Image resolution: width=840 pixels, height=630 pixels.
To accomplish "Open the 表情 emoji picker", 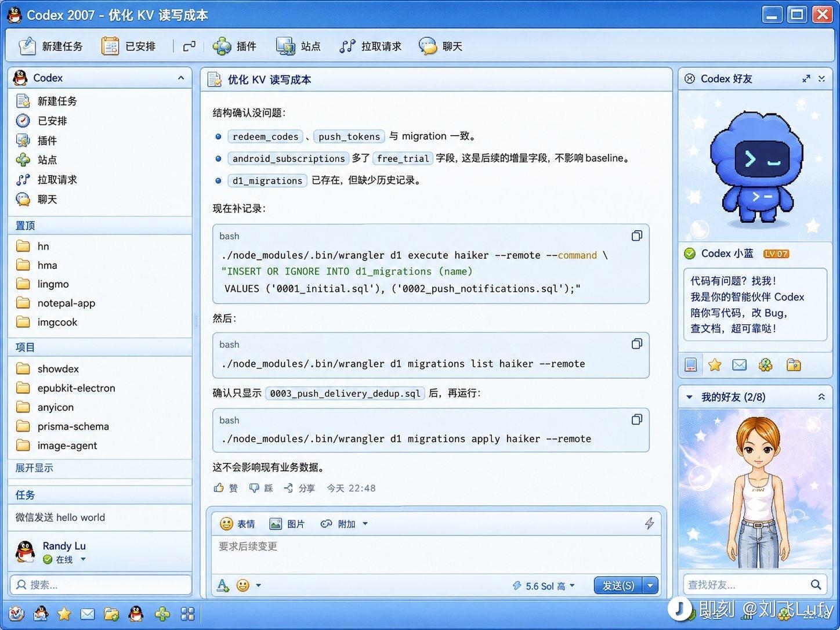I will coord(237,524).
